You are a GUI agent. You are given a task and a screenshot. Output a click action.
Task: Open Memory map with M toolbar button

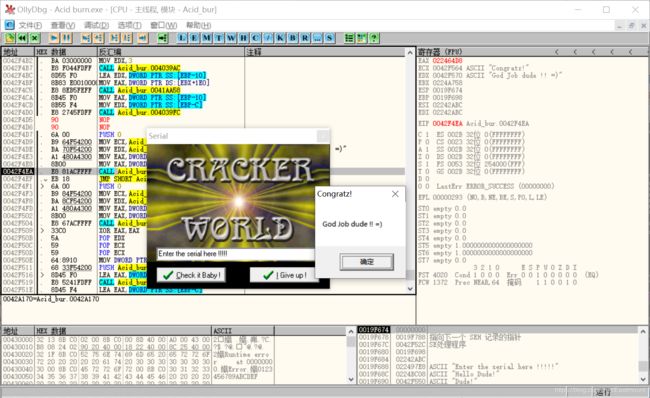(206, 38)
